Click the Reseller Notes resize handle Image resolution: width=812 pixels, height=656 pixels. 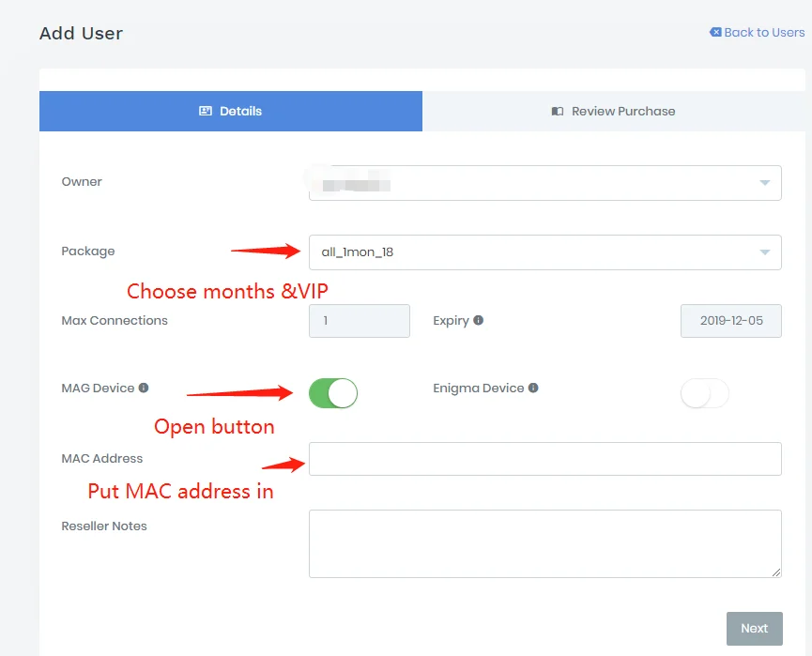(775, 572)
